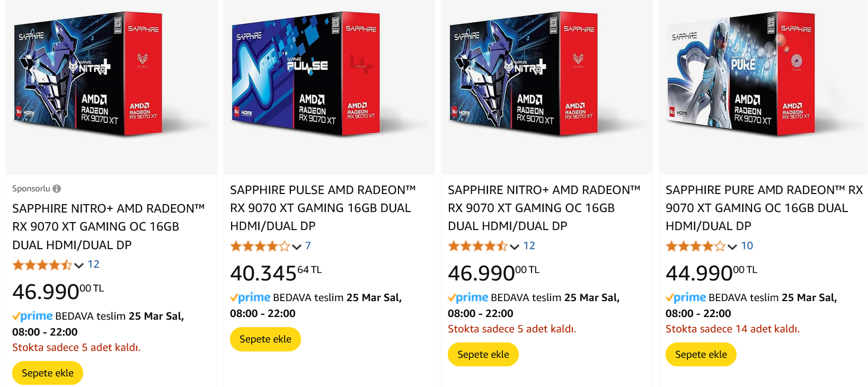Click the info icon beside Sponsorlu
868x387 pixels.
(x=57, y=189)
